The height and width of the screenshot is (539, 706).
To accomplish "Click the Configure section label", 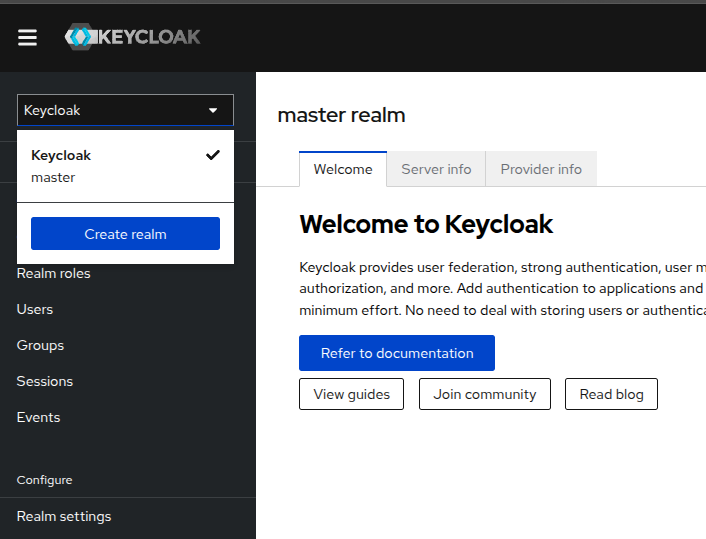I will click(44, 480).
